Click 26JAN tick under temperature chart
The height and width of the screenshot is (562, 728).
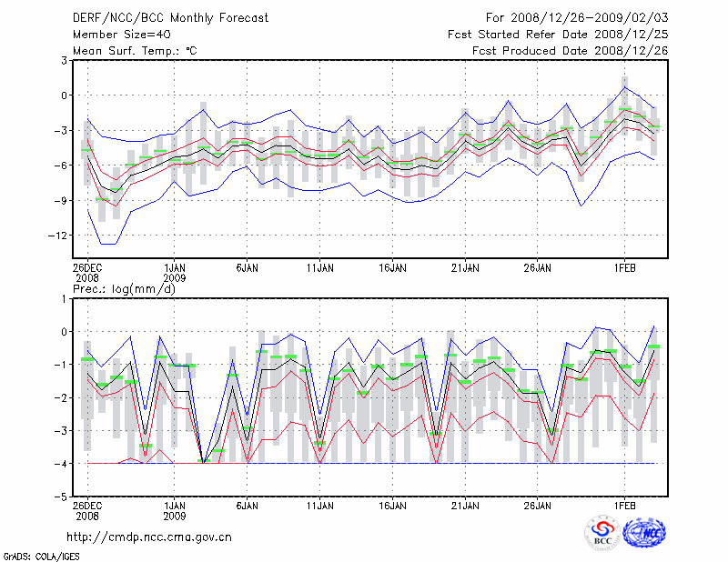538,269
